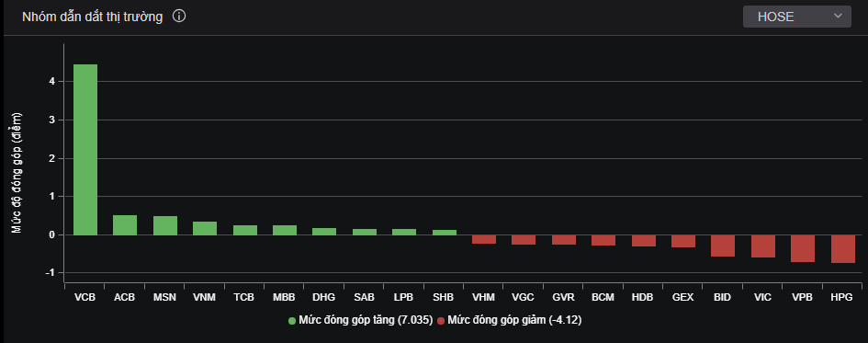Click the green ACB bar

[x=125, y=225]
